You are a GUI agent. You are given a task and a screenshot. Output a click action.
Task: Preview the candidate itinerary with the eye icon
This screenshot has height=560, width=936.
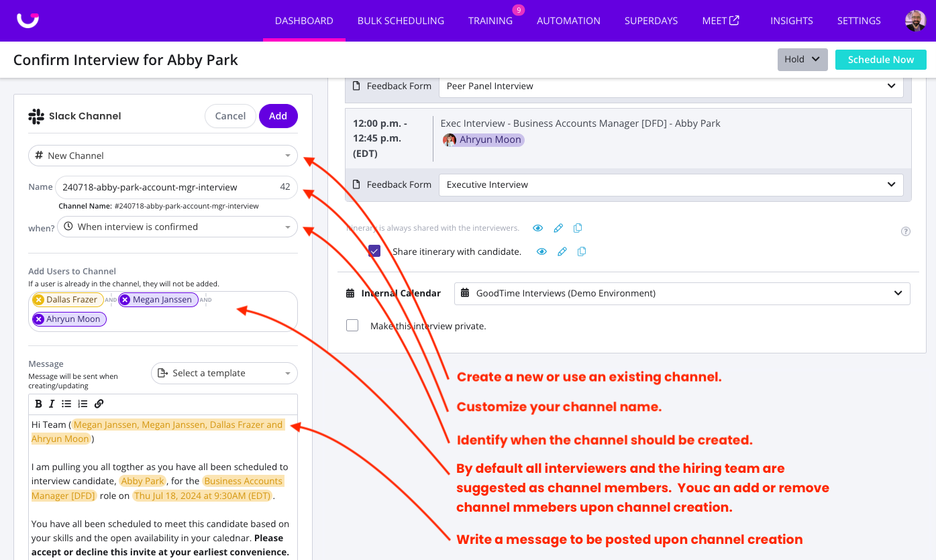coord(541,251)
